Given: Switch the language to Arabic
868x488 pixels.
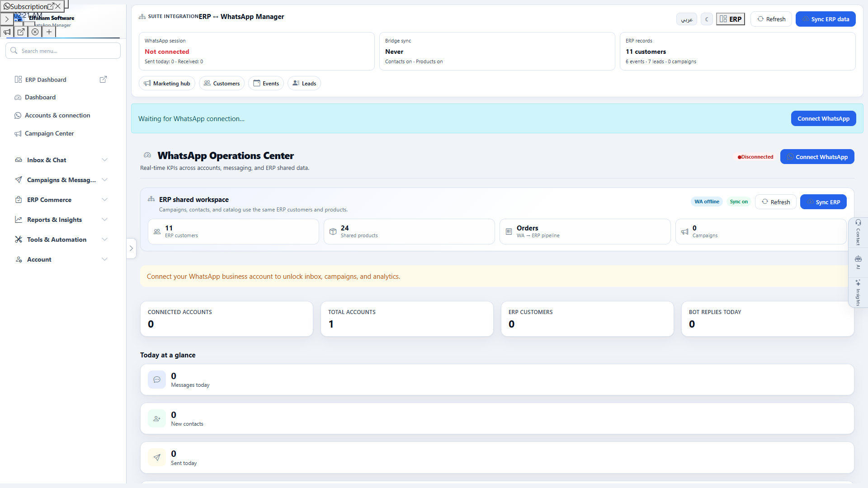Looking at the screenshot, I should tap(686, 19).
